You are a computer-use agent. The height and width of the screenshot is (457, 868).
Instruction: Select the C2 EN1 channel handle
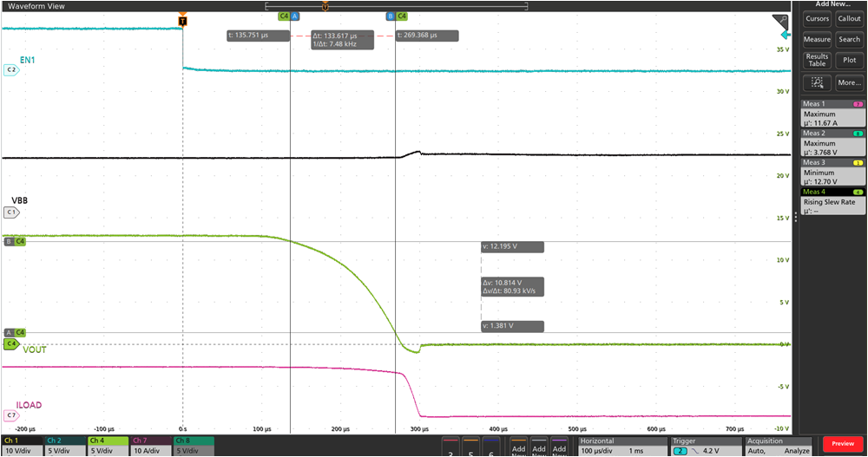[x=11, y=70]
